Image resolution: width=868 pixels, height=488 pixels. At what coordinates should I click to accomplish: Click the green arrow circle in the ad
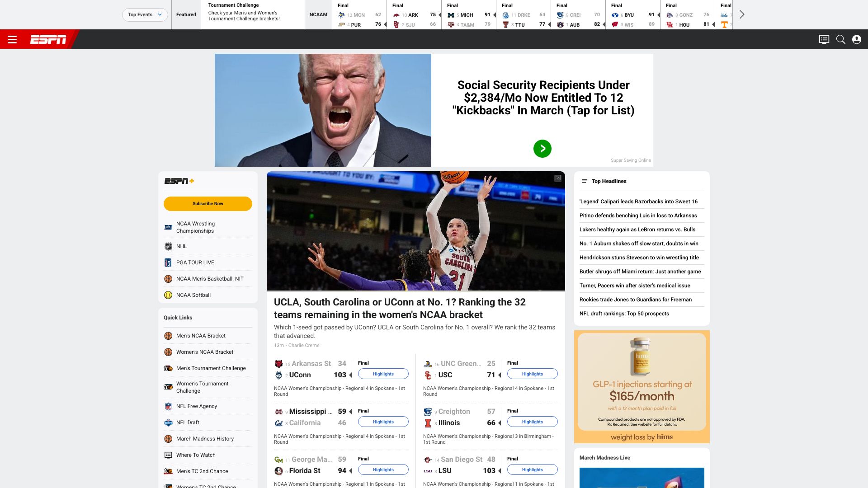[542, 149]
